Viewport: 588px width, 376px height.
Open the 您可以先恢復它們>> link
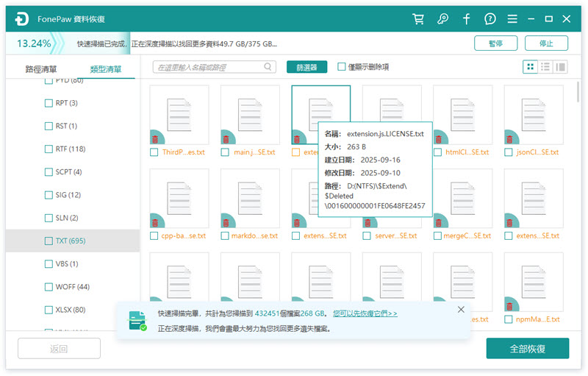(365, 313)
